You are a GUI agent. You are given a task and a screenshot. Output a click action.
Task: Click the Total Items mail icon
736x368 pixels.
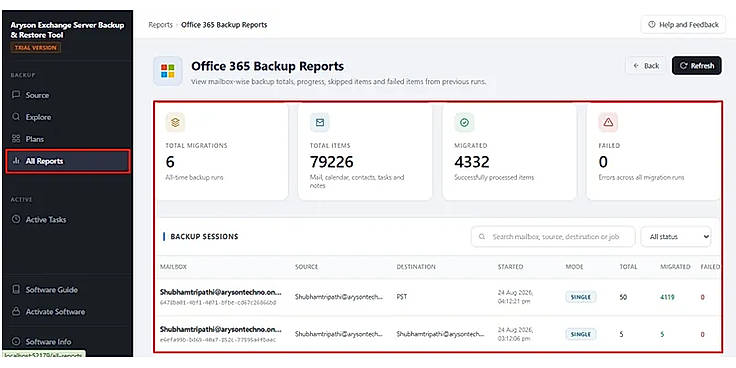coord(320,123)
